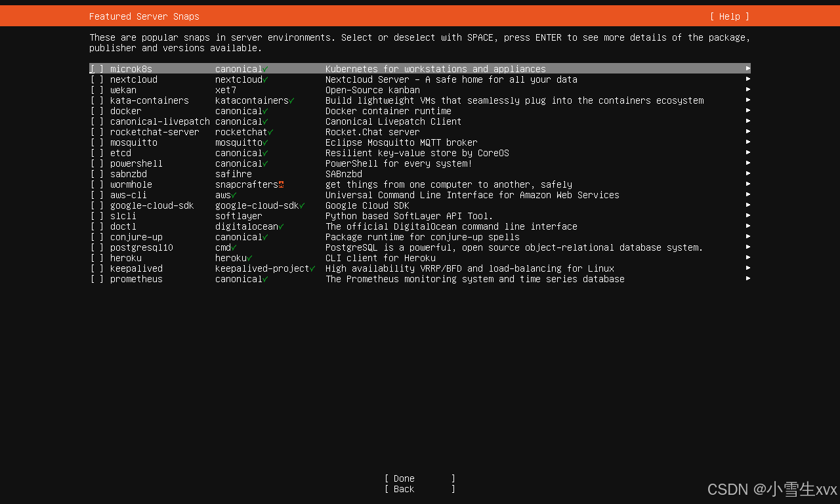Expand arrow on prometheus row
Screen dimensions: 840x504
tap(748, 278)
